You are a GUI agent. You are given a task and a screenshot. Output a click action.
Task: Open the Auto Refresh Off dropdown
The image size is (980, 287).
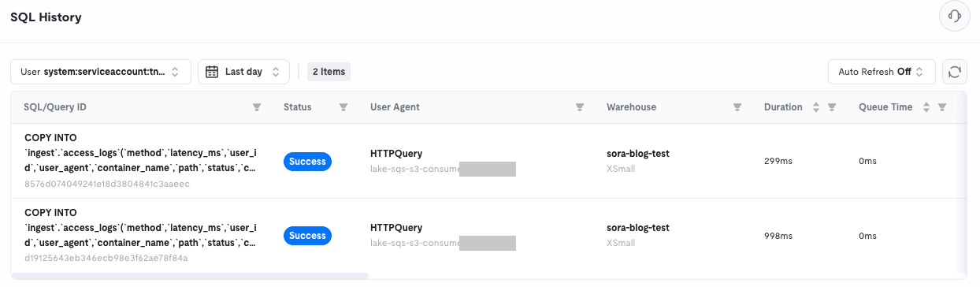882,72
